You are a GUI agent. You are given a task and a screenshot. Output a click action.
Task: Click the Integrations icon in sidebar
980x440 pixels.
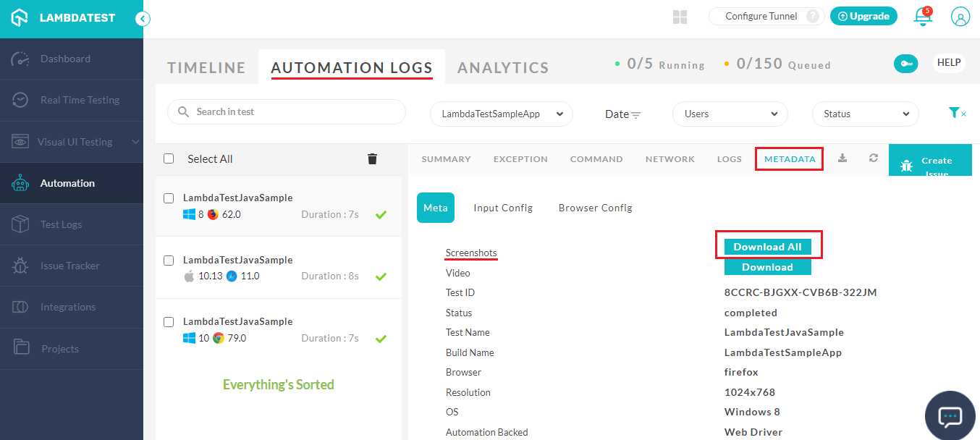[20, 307]
